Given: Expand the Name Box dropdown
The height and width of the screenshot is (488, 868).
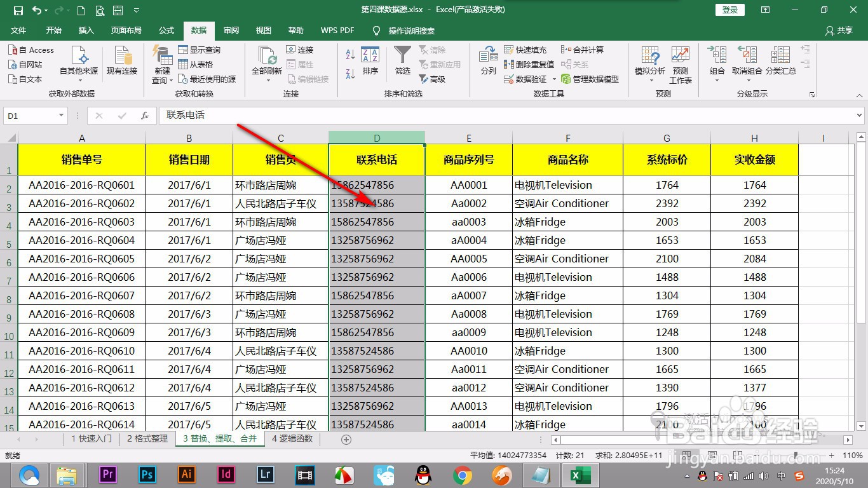Looking at the screenshot, I should [x=62, y=116].
